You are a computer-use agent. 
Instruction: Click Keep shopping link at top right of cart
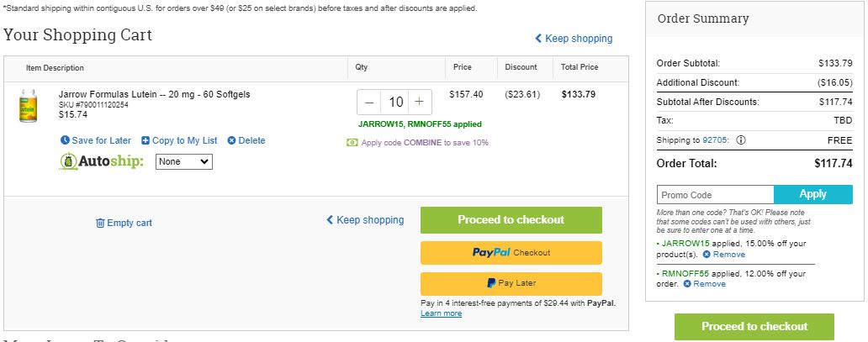coord(574,38)
